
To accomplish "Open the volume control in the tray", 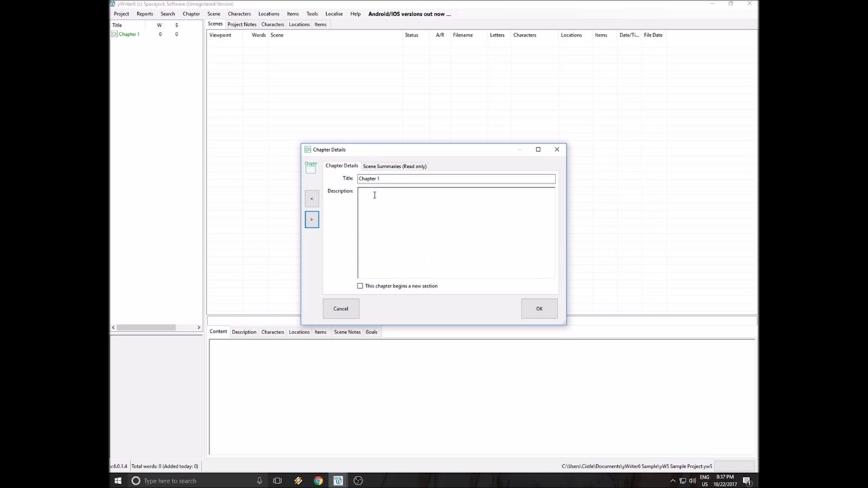I will click(x=692, y=481).
